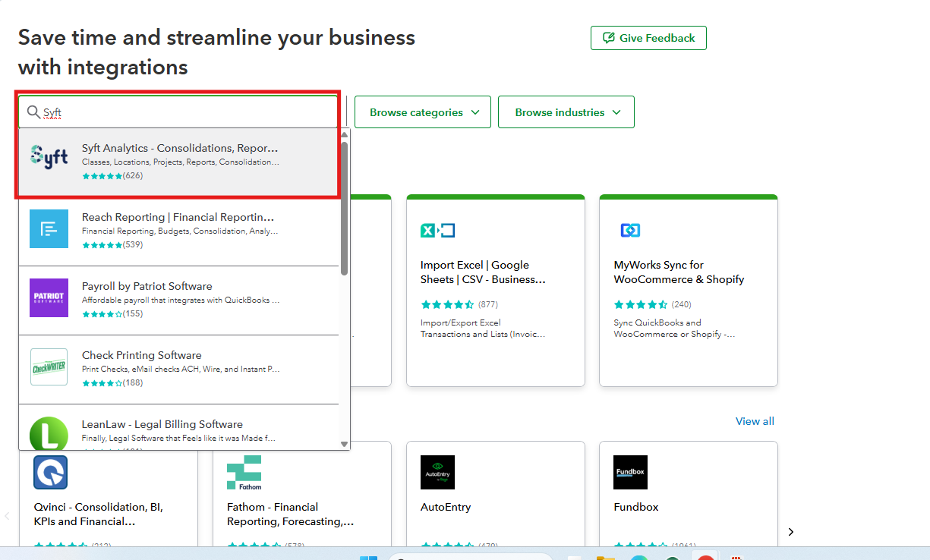Open the Browse industries dropdown
Screen dimensions: 930x560
(x=566, y=112)
